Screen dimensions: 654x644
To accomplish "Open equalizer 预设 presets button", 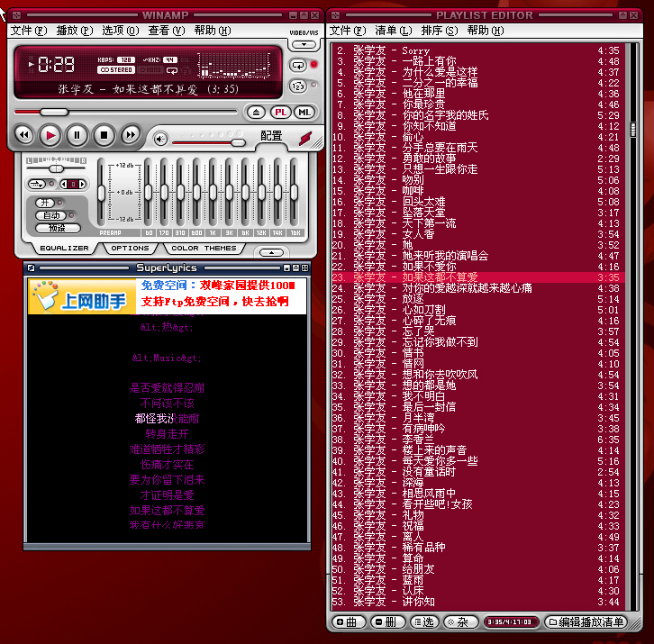I will [x=57, y=228].
